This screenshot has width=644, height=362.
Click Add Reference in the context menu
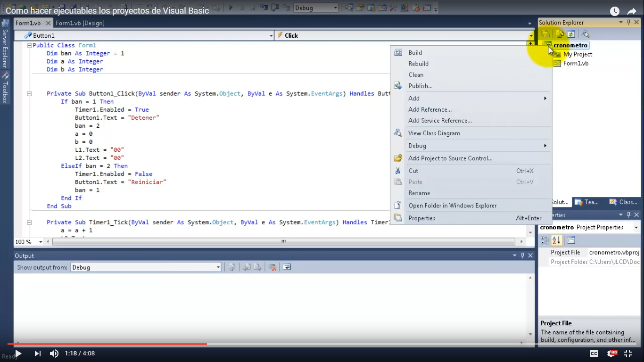[x=429, y=109]
